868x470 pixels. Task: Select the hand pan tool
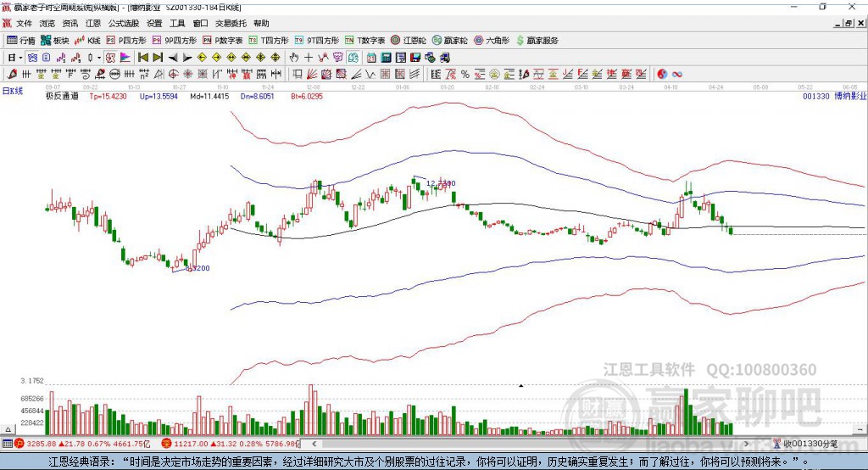(294, 58)
